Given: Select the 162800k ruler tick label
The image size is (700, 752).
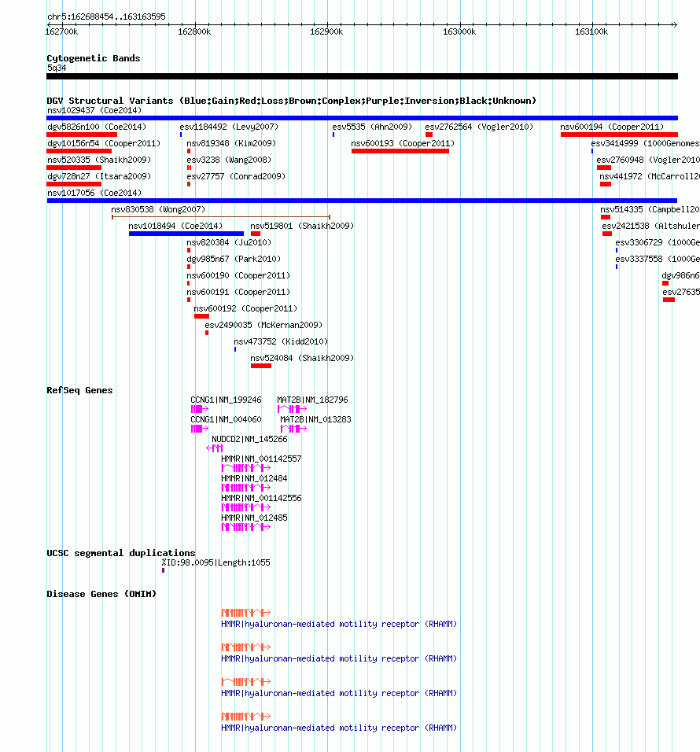Looking at the screenshot, I should coord(194,31).
